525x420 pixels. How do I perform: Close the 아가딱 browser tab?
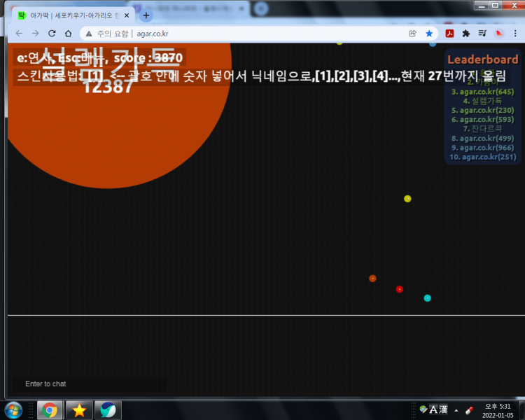tap(127, 15)
